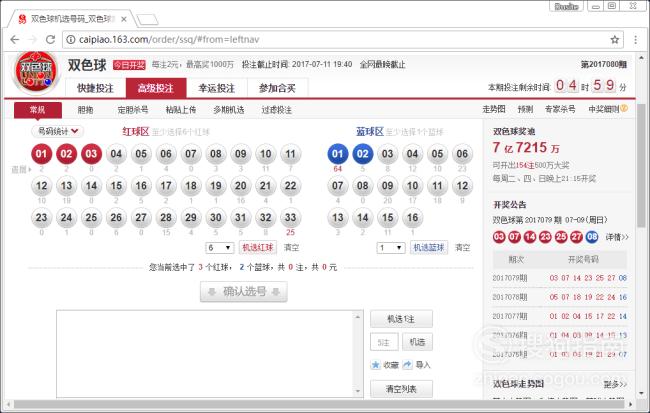Open the 中奖细则 link
The width and height of the screenshot is (650, 413).
[x=604, y=109]
